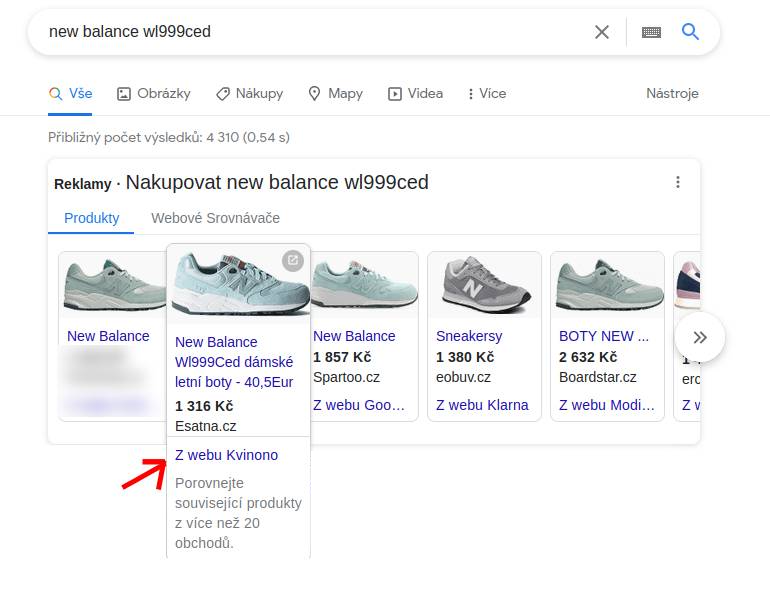Switch to the Obrázky tab

click(154, 94)
